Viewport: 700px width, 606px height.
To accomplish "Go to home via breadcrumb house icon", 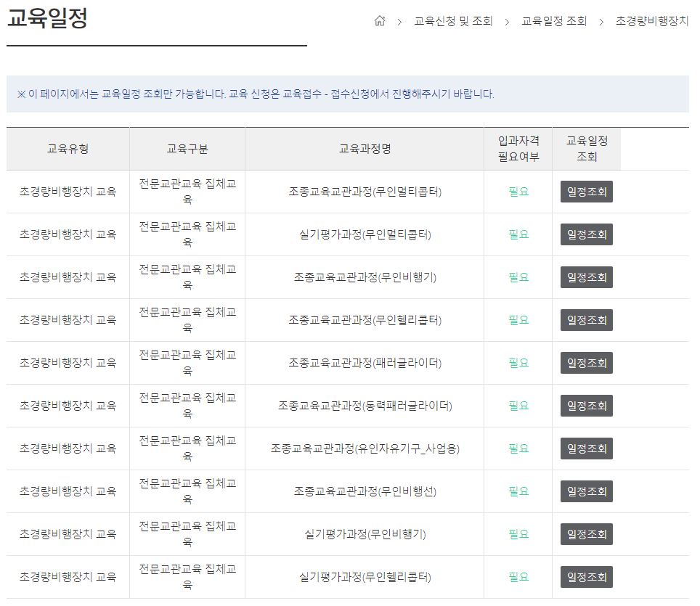I will pyautogui.click(x=380, y=20).
